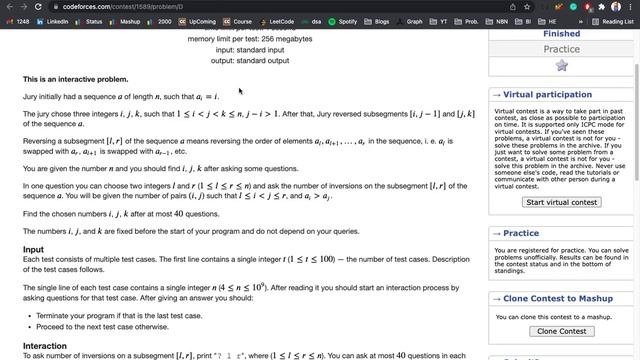
Task: Expand the HE bookmark folder
Action: coord(547,22)
